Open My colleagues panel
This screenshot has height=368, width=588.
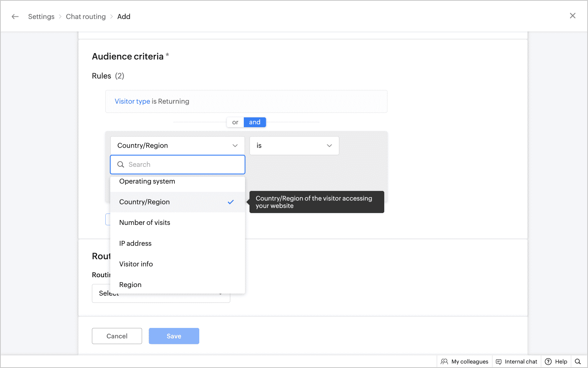point(465,361)
